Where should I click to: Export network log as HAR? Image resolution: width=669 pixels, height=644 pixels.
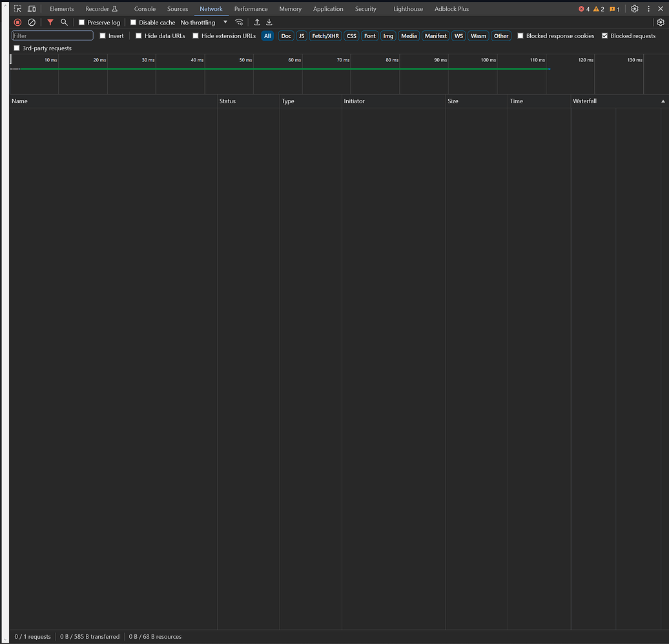[x=269, y=22]
